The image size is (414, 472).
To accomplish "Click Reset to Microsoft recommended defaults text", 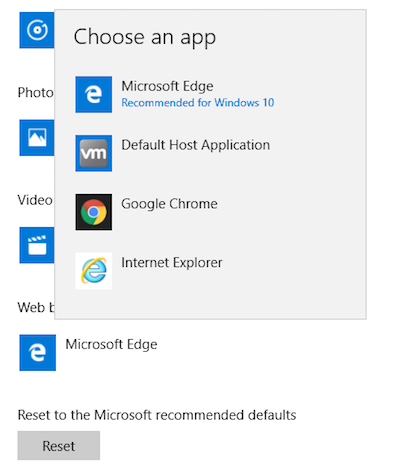I will tap(157, 415).
